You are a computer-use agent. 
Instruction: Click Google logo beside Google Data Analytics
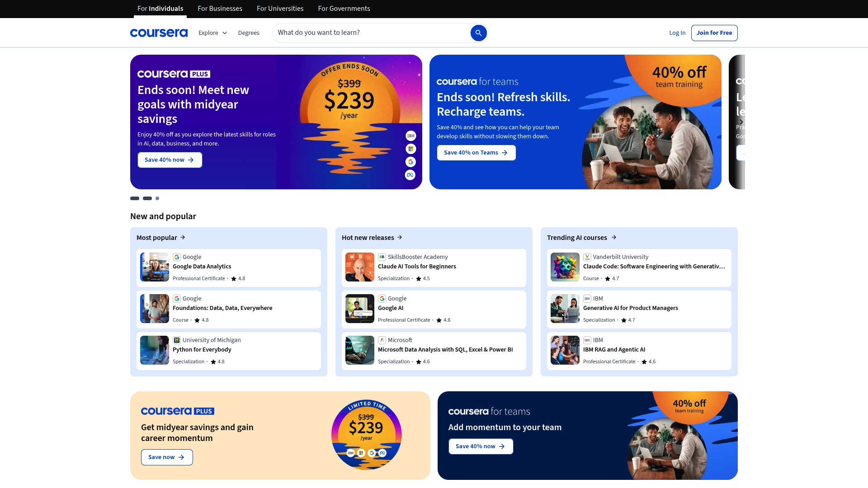point(177,257)
